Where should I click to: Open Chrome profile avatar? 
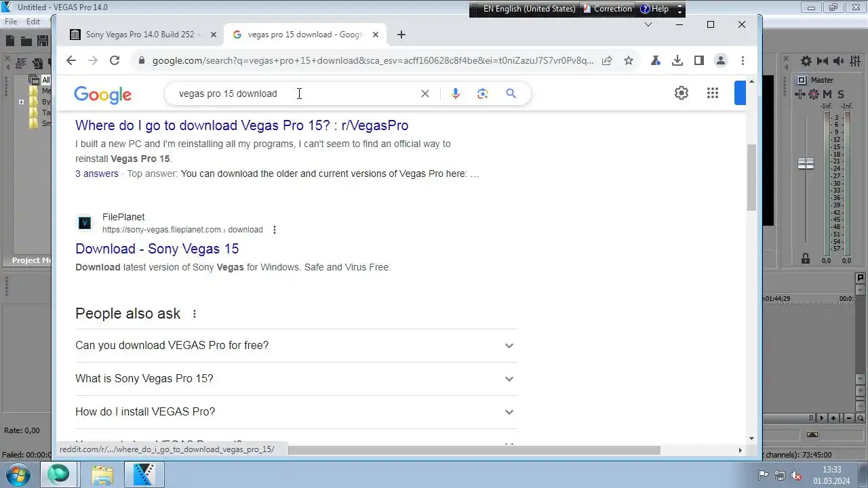coord(721,60)
